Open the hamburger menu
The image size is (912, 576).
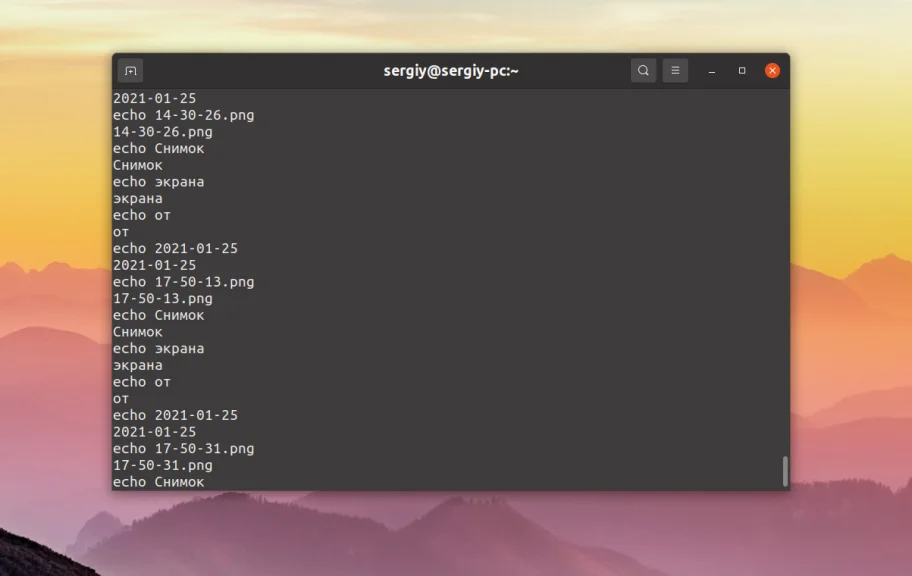click(675, 70)
